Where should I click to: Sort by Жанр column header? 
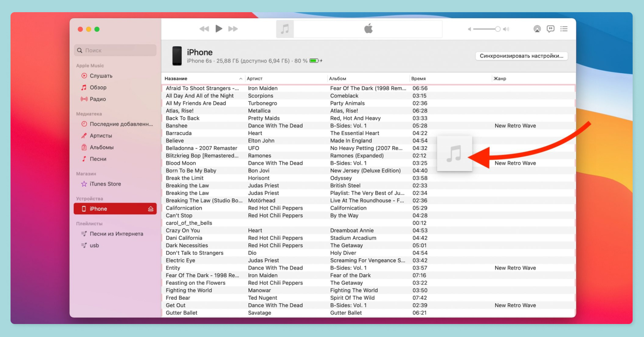tap(500, 79)
